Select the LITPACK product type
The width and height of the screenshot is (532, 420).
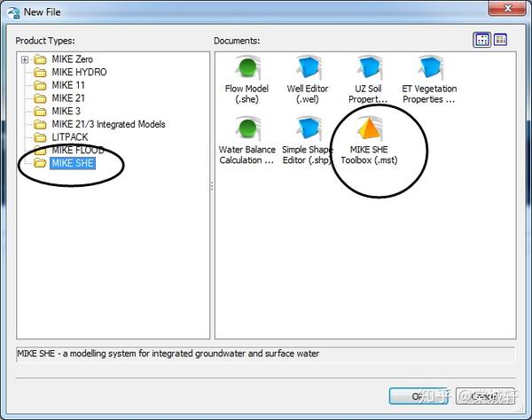pyautogui.click(x=70, y=137)
